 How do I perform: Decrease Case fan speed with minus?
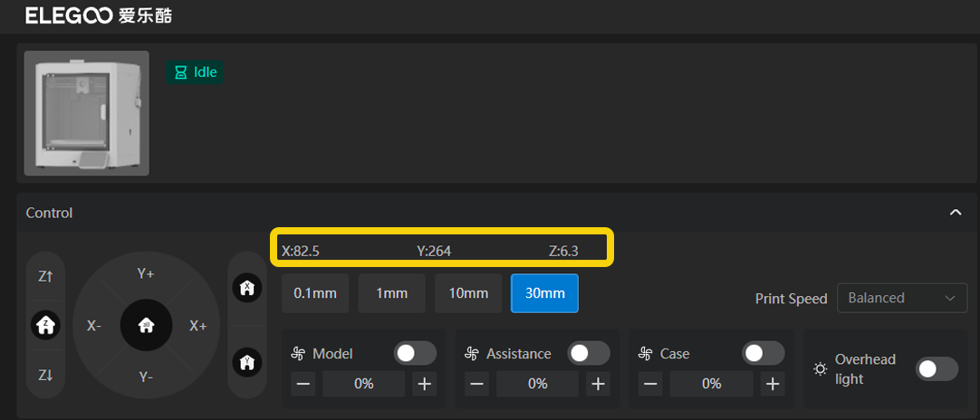coord(650,384)
